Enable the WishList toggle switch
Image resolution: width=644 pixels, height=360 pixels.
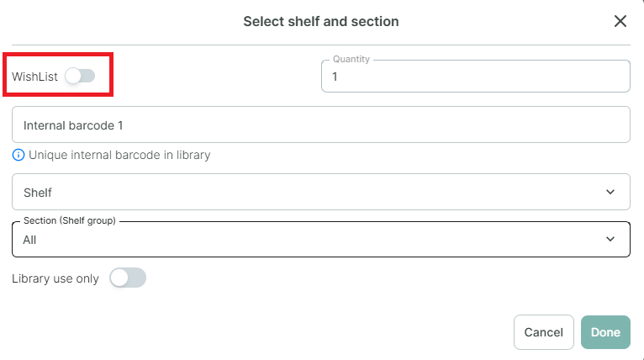pos(80,76)
